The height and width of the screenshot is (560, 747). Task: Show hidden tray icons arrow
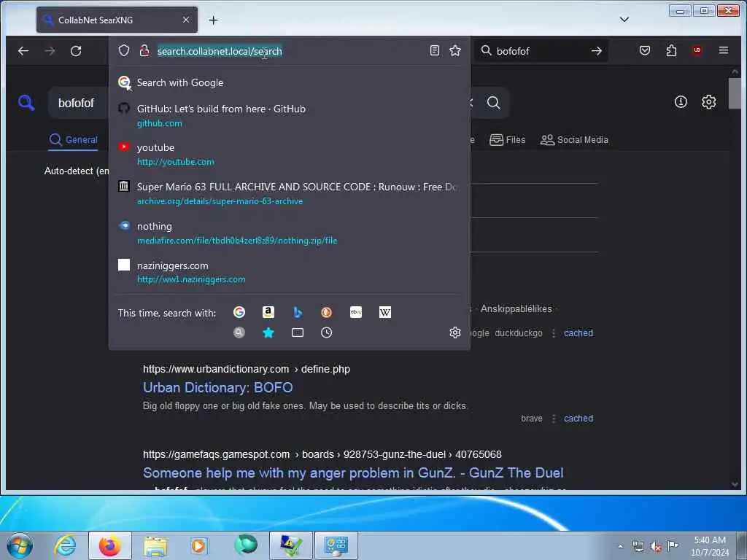620,546
